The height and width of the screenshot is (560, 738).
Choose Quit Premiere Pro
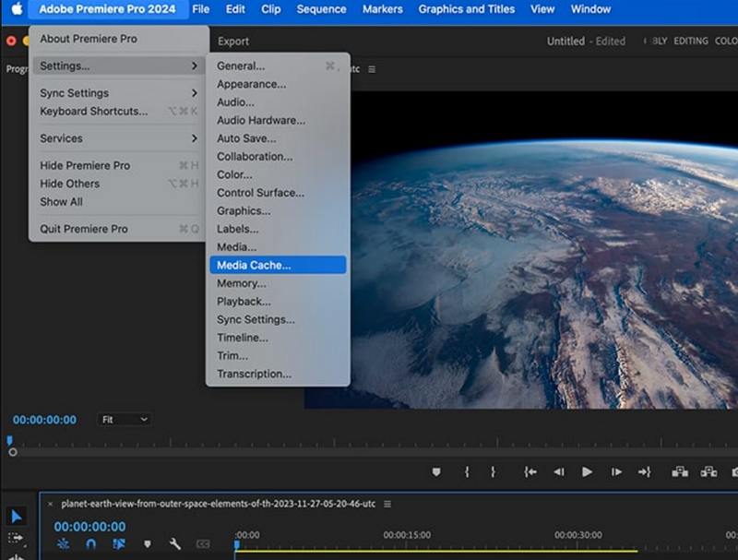tap(119, 229)
